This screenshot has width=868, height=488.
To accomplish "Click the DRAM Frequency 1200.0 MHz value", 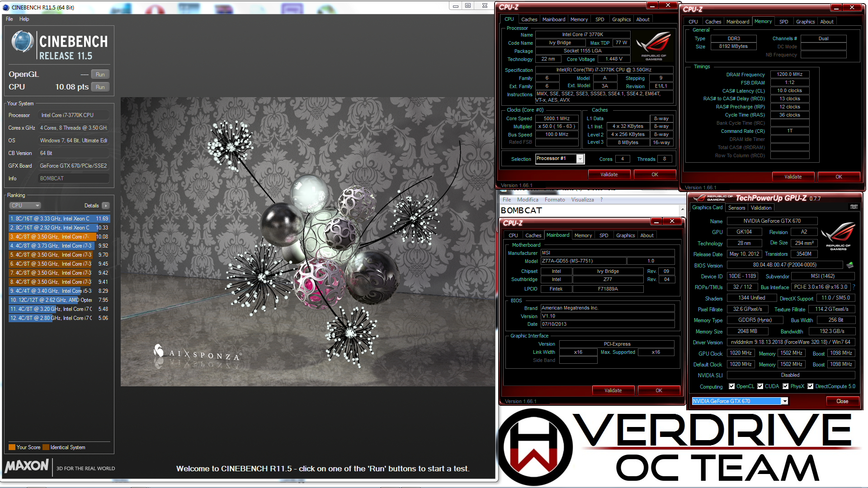I will [x=789, y=75].
